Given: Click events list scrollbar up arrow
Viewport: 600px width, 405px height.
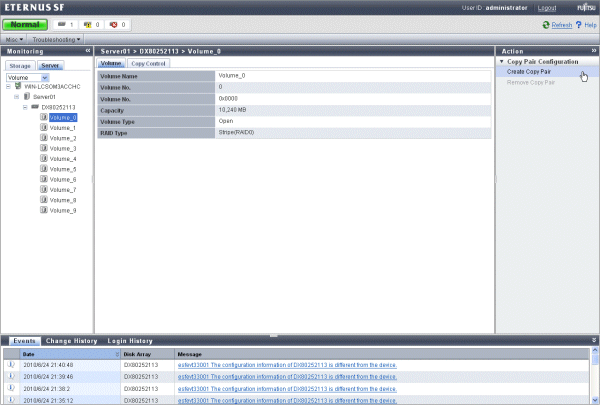Looking at the screenshot, I should (595, 350).
